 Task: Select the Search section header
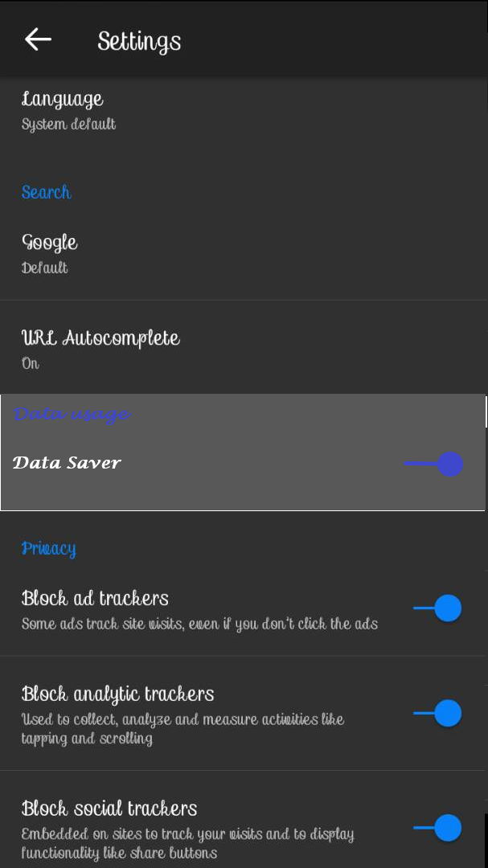coord(46,192)
